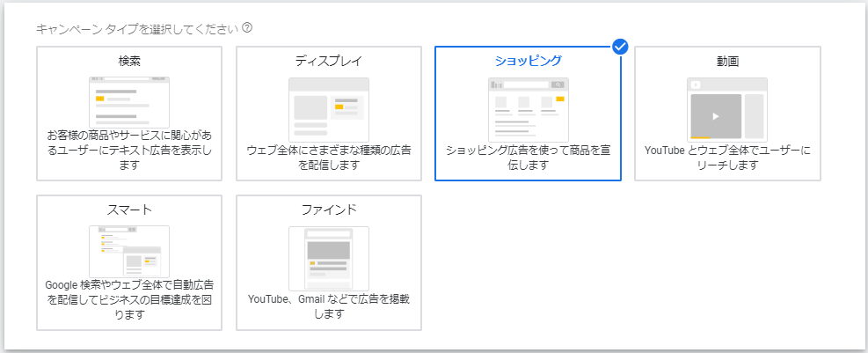This screenshot has width=868, height=353.
Task: Select the ファインド card title
Action: [329, 210]
